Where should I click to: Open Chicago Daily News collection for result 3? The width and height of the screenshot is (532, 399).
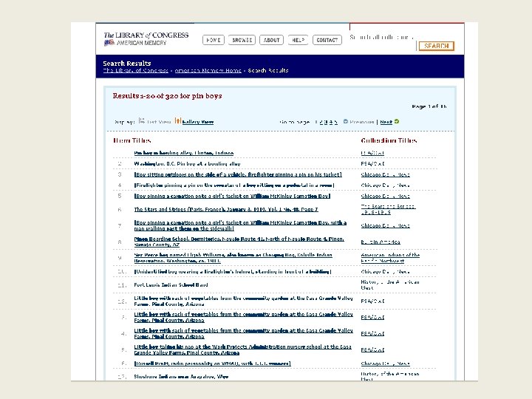point(386,174)
